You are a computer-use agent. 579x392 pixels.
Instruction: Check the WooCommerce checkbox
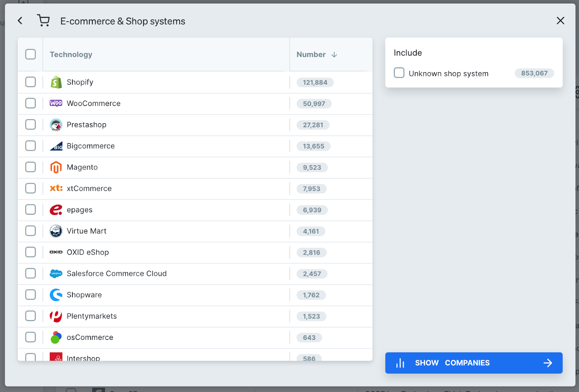point(30,103)
